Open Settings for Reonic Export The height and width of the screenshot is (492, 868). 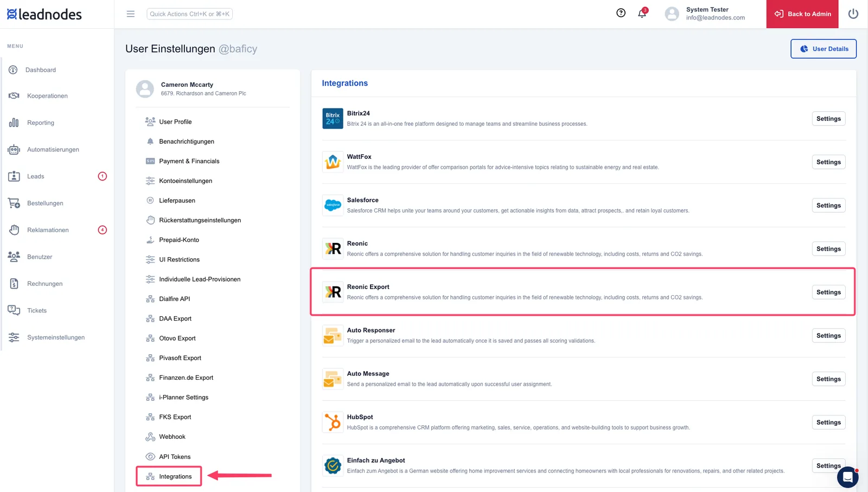tap(828, 292)
